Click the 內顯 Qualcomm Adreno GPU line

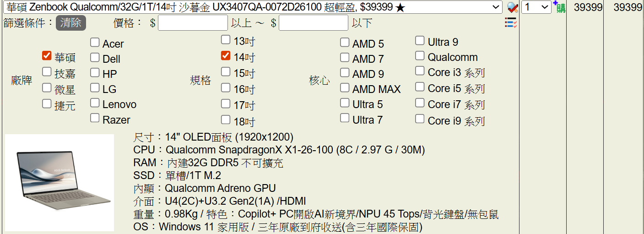[x=205, y=188]
